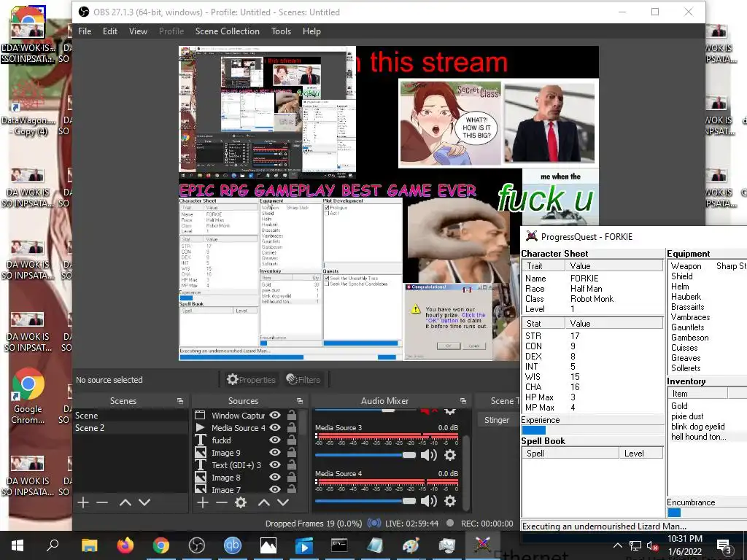Open Media Source 4 audio settings gear
747x560 pixels.
click(449, 501)
